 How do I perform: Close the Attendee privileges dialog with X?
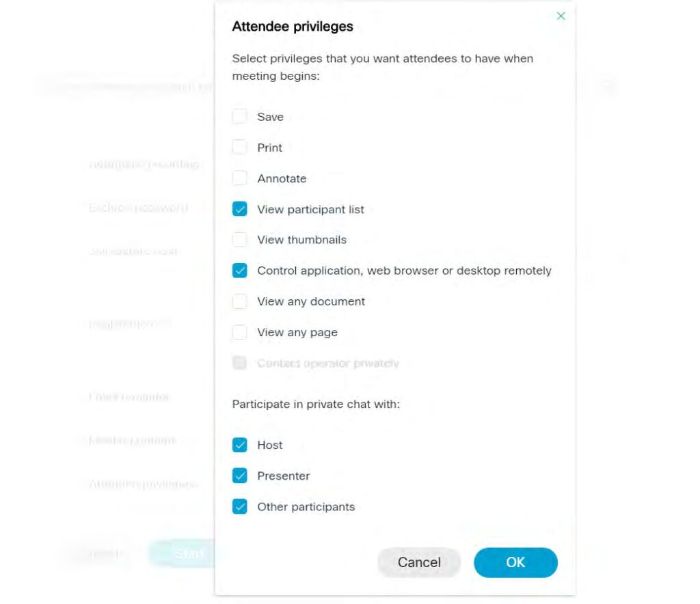point(561,16)
